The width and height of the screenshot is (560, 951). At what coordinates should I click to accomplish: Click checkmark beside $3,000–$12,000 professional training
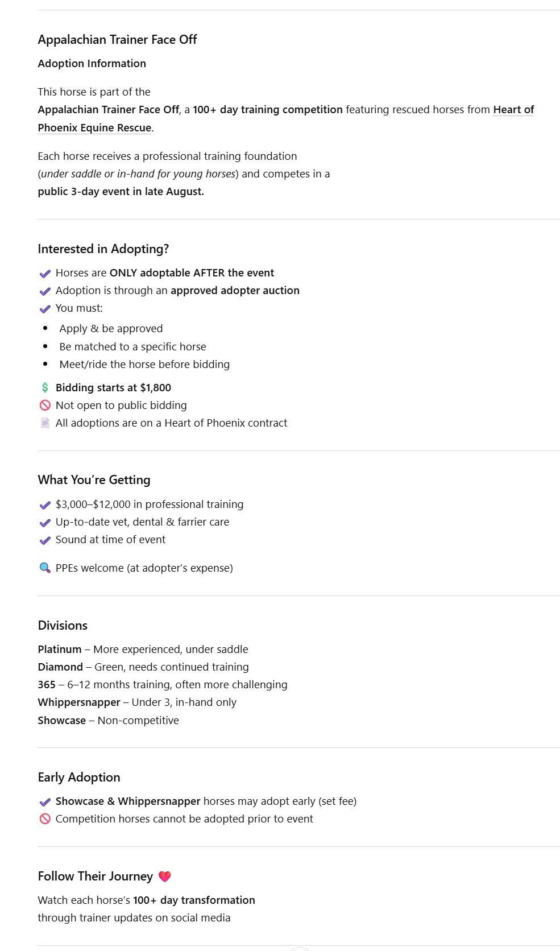45,505
